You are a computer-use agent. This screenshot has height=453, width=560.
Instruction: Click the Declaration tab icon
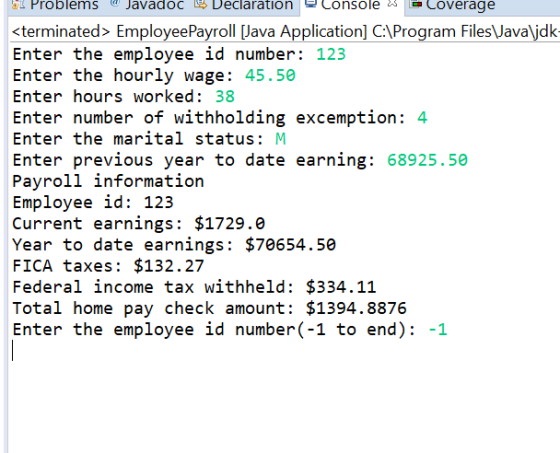tap(200, 4)
